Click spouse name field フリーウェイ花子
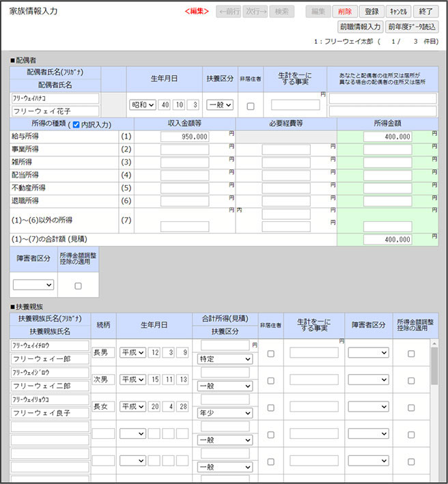Viewport: 448px width, 484px height. (x=55, y=111)
